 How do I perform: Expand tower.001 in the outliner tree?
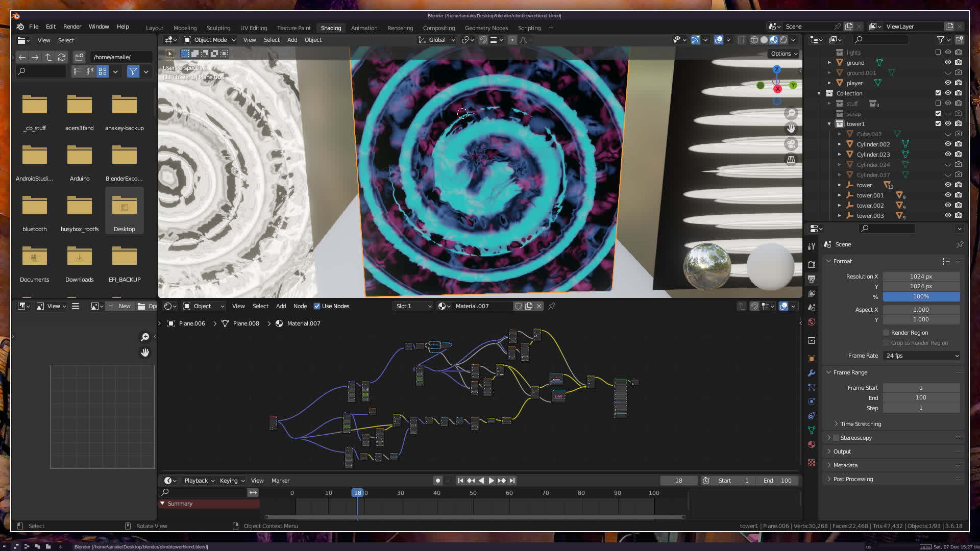(839, 195)
